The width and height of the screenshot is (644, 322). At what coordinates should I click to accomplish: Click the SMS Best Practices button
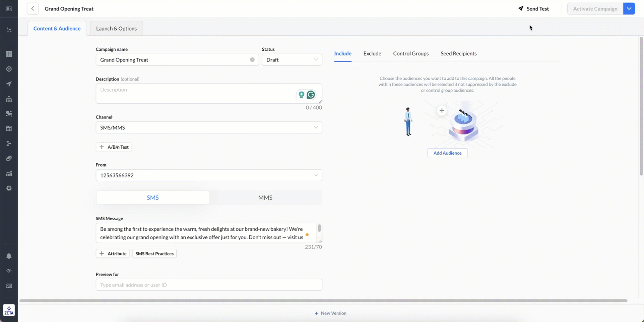pyautogui.click(x=154, y=253)
